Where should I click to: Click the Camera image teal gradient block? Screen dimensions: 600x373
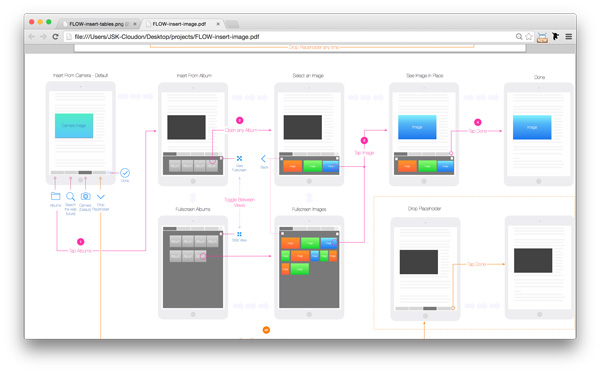coord(74,125)
